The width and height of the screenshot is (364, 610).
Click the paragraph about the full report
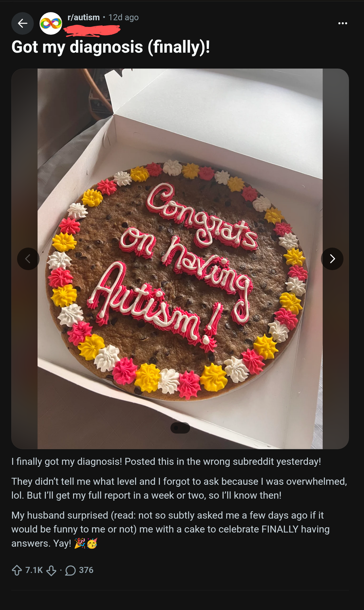[x=179, y=488]
